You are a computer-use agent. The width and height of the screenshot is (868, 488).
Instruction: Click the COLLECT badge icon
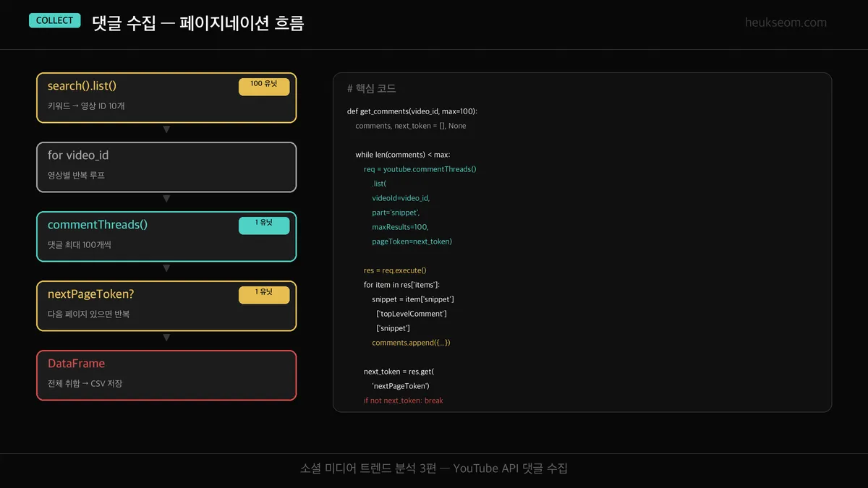click(x=54, y=20)
